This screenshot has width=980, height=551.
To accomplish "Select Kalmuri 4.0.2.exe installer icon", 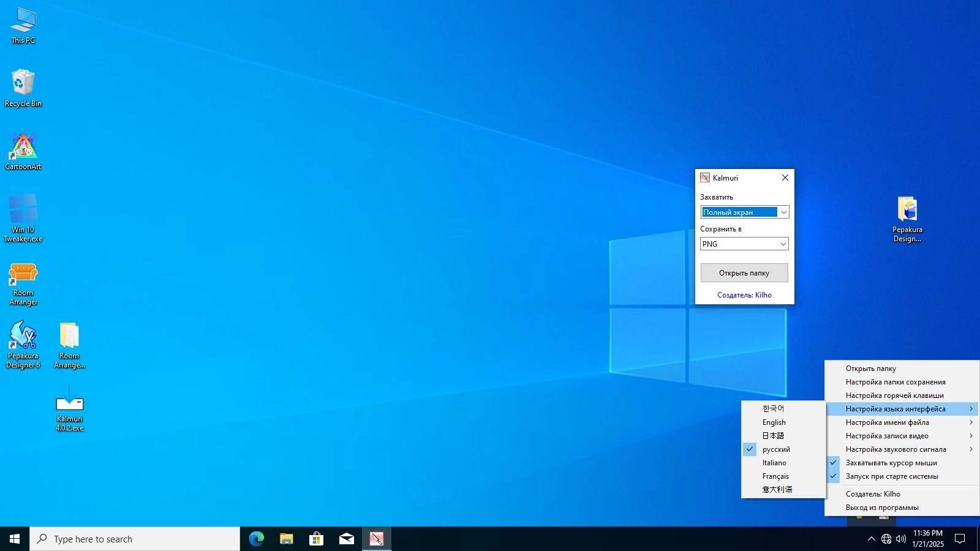I will click(x=69, y=408).
